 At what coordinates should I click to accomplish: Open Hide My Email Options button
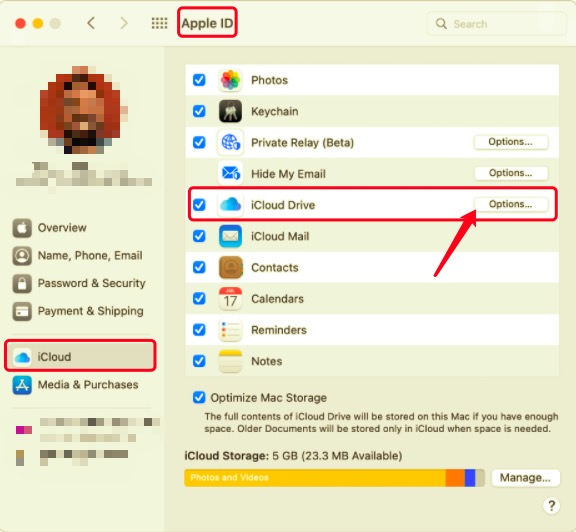(511, 173)
